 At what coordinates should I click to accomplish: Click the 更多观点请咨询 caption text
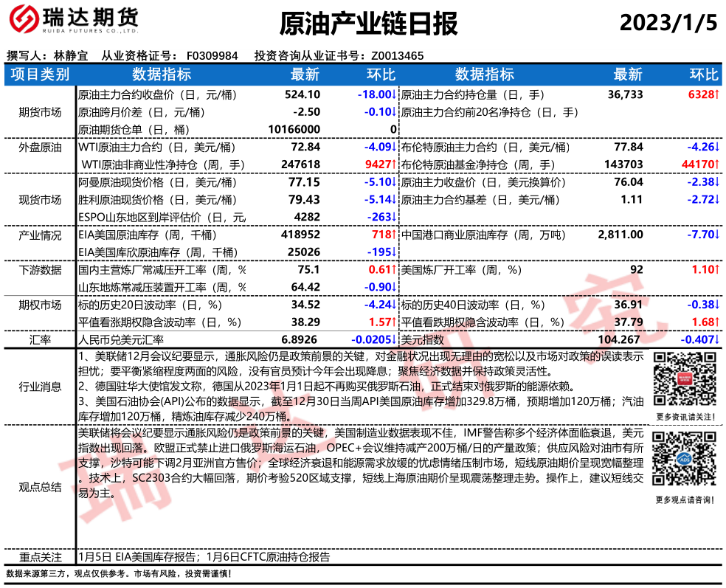tap(683, 501)
